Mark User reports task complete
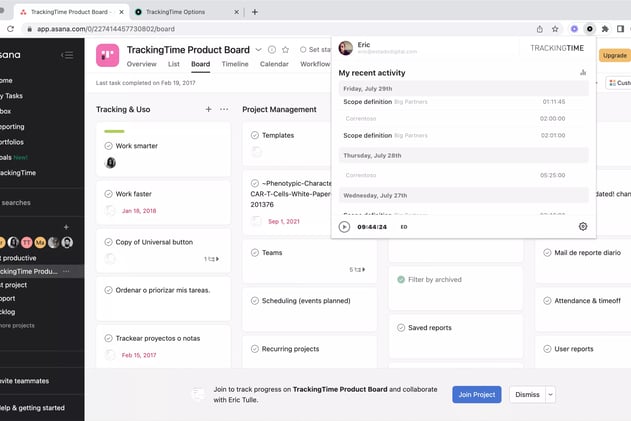631x421 pixels. coord(547,349)
